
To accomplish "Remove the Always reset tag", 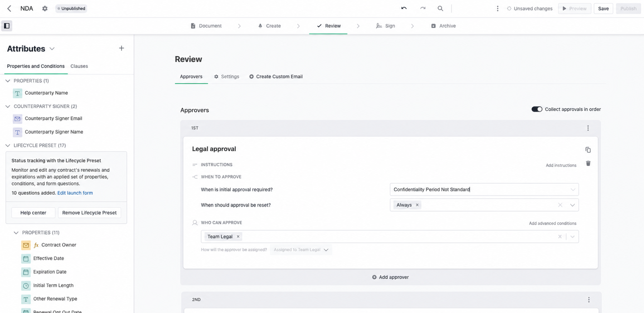I will (x=417, y=205).
